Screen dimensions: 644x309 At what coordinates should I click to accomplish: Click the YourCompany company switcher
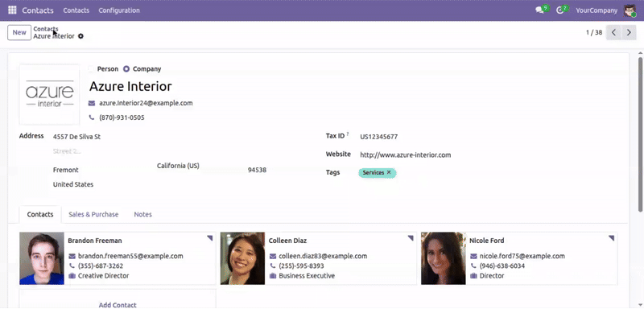point(597,10)
